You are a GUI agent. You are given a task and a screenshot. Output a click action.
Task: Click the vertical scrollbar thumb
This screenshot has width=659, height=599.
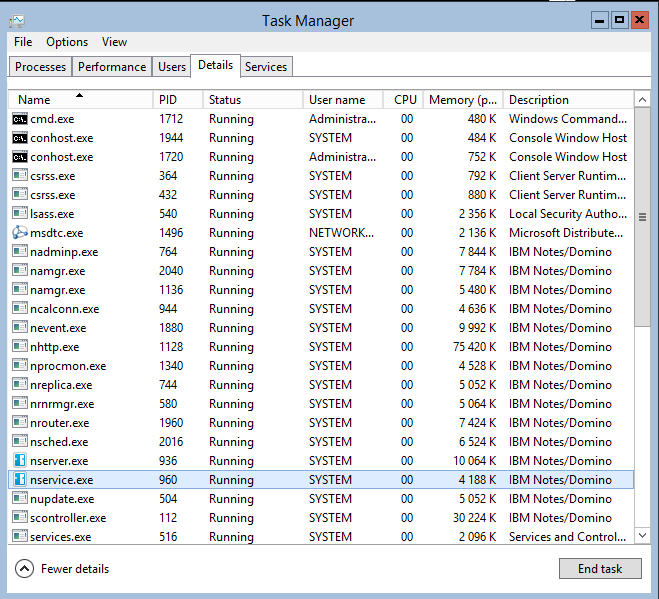click(642, 217)
